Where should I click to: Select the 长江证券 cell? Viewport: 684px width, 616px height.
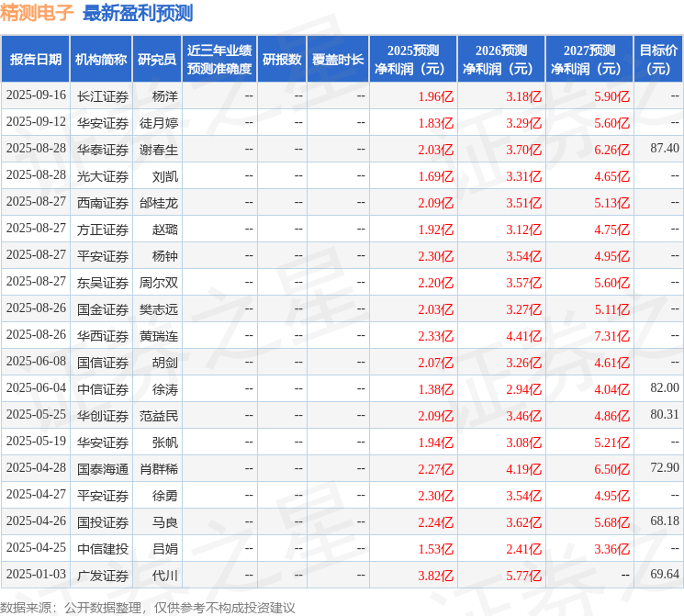tap(103, 96)
